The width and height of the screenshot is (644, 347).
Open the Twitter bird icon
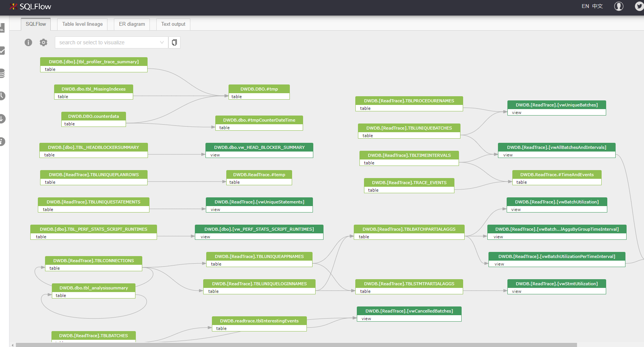pyautogui.click(x=639, y=6)
